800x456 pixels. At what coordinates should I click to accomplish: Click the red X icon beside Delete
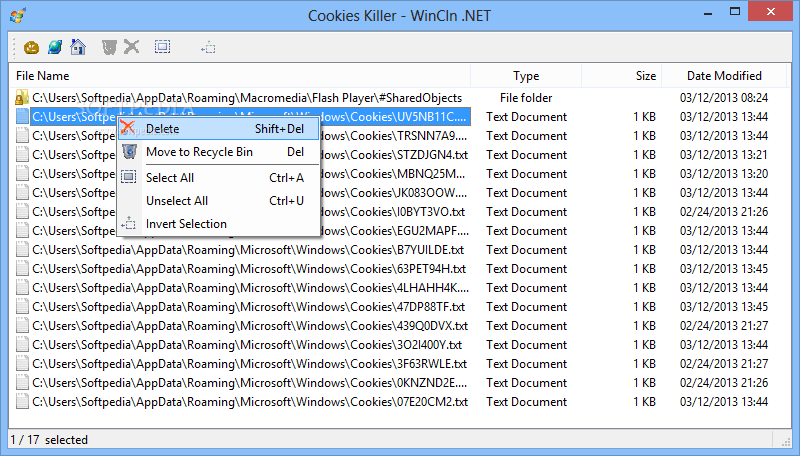click(128, 128)
